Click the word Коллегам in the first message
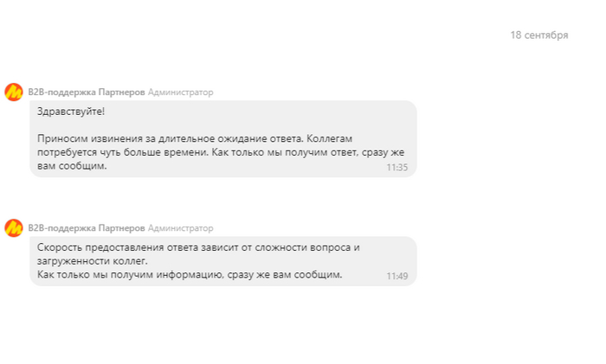Screen dimensions: 606x364 tap(329, 138)
